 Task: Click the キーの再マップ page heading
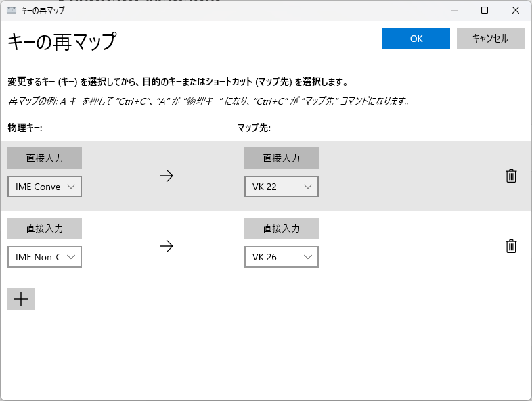pos(62,42)
